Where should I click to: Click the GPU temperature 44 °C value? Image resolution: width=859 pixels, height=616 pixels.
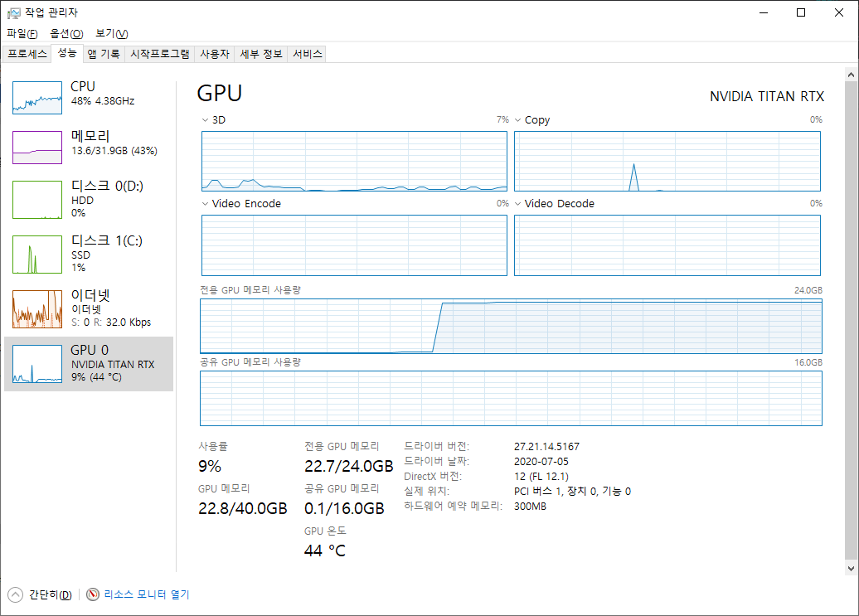click(325, 551)
